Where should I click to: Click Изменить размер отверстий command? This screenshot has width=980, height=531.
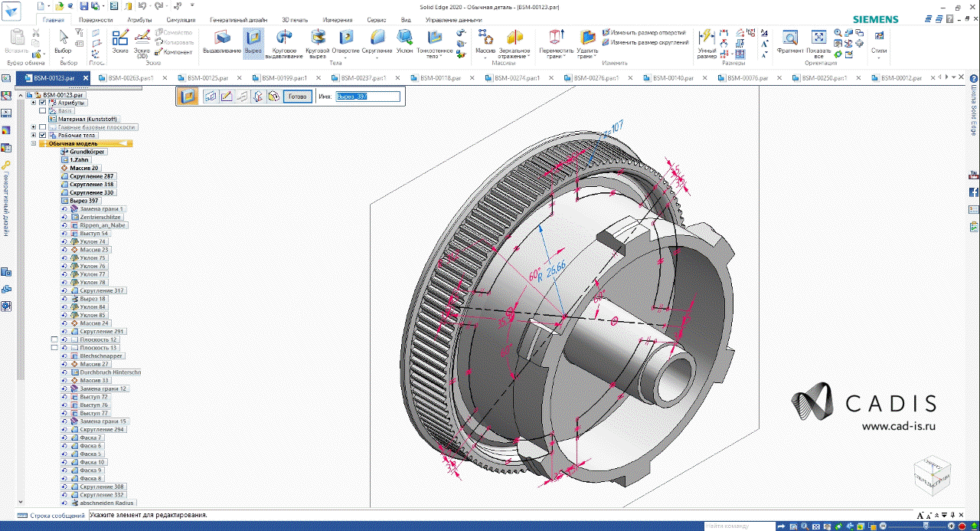pyautogui.click(x=648, y=33)
